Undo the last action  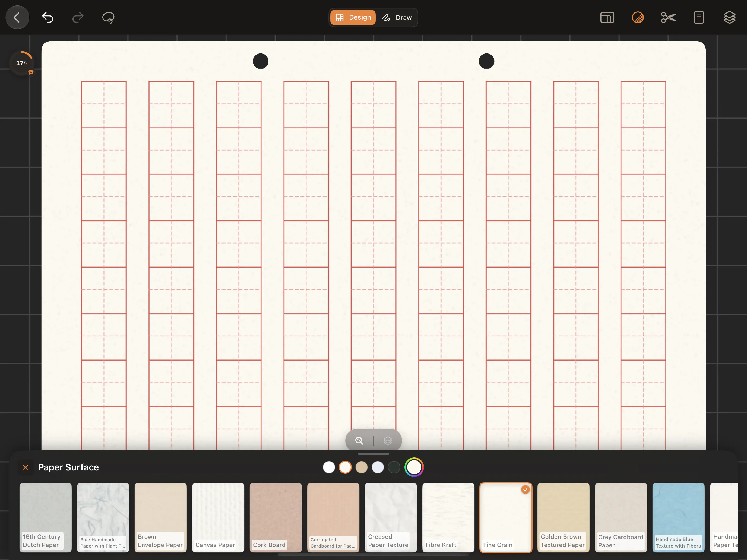(x=48, y=17)
